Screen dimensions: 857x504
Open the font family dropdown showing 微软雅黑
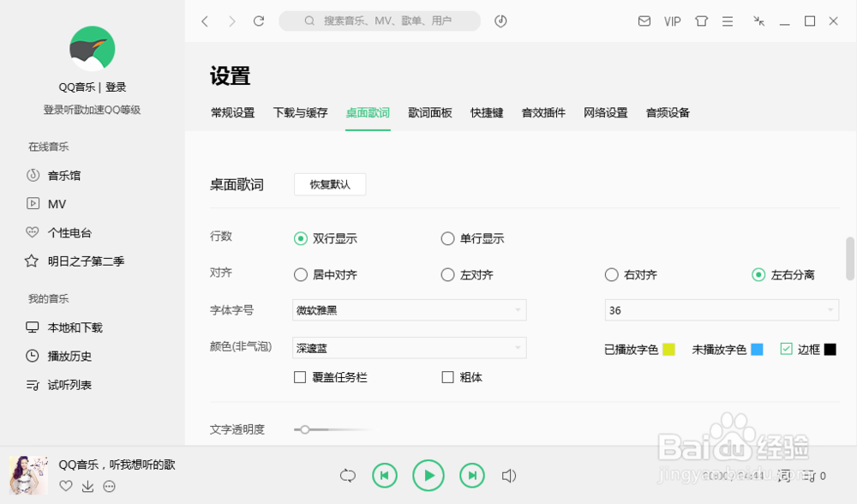point(407,310)
